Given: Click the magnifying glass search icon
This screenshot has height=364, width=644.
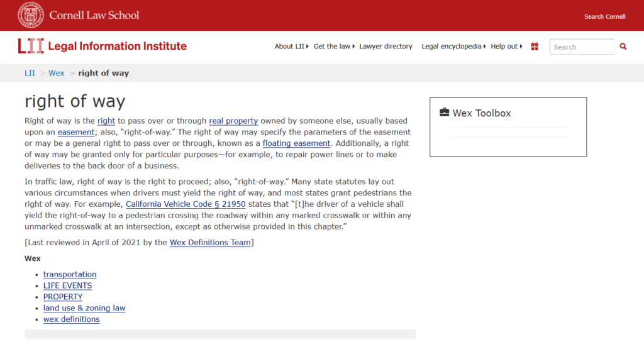Looking at the screenshot, I should point(623,47).
